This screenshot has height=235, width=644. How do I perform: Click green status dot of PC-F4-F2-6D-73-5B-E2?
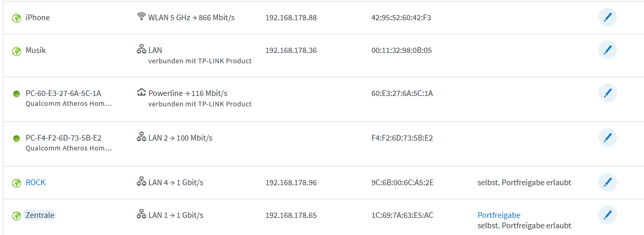tap(16, 139)
